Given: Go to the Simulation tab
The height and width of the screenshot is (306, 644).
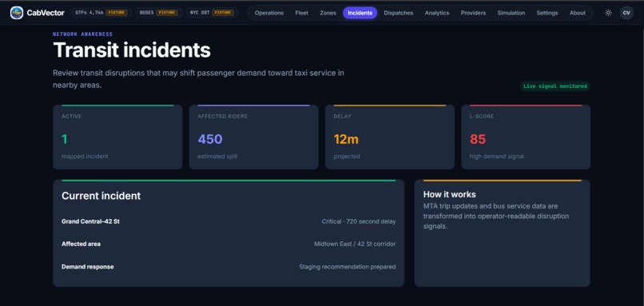Looking at the screenshot, I should [x=511, y=13].
